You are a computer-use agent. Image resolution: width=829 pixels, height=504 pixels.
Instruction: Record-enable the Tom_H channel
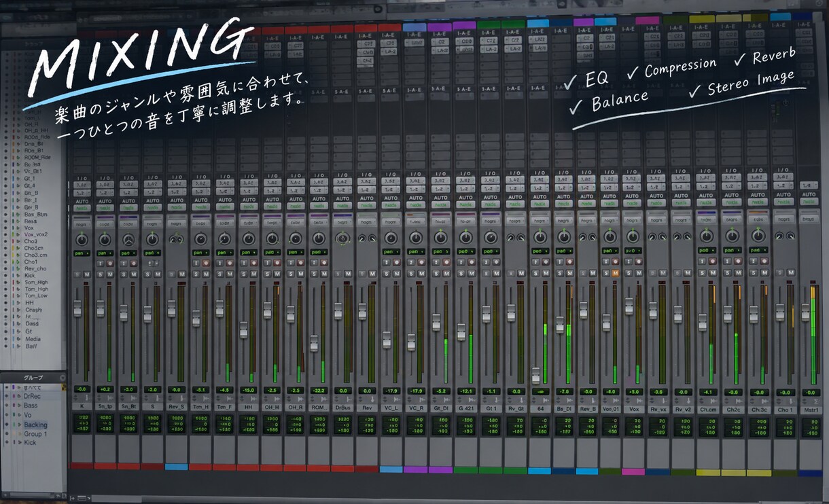pyautogui.click(x=205, y=262)
